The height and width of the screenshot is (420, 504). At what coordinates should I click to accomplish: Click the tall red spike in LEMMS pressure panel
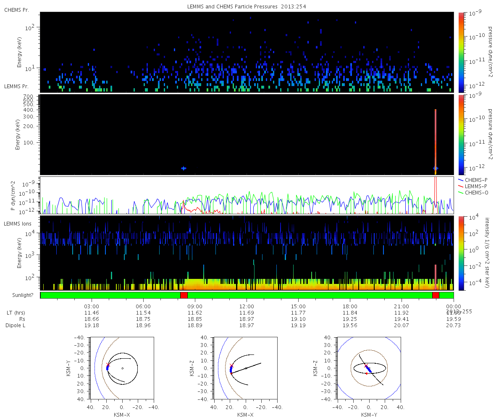click(436, 139)
